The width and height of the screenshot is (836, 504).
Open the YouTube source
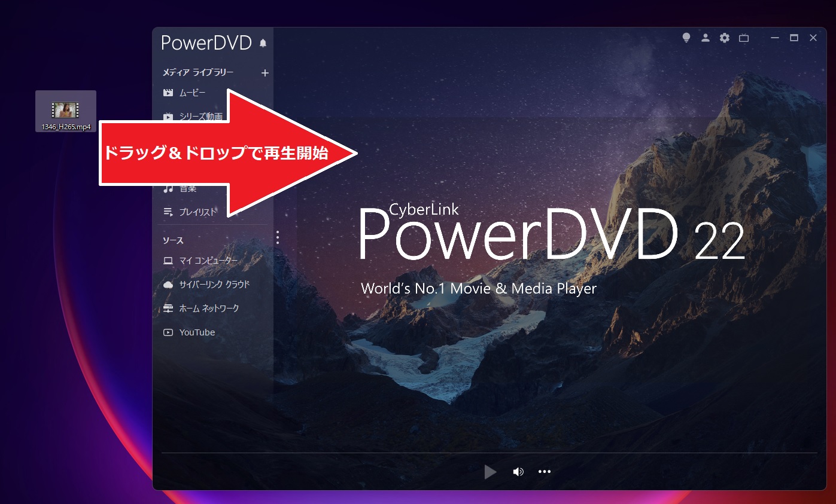pyautogui.click(x=197, y=332)
